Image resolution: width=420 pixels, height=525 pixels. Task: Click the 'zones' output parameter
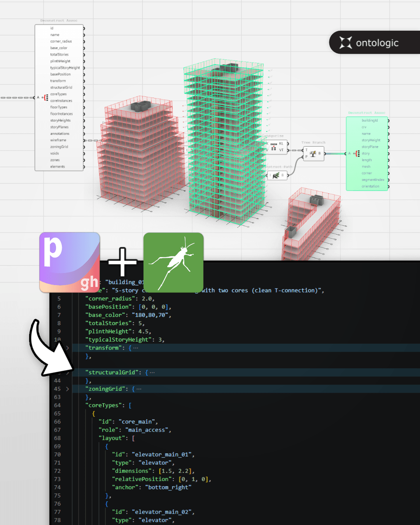[x=55, y=160]
